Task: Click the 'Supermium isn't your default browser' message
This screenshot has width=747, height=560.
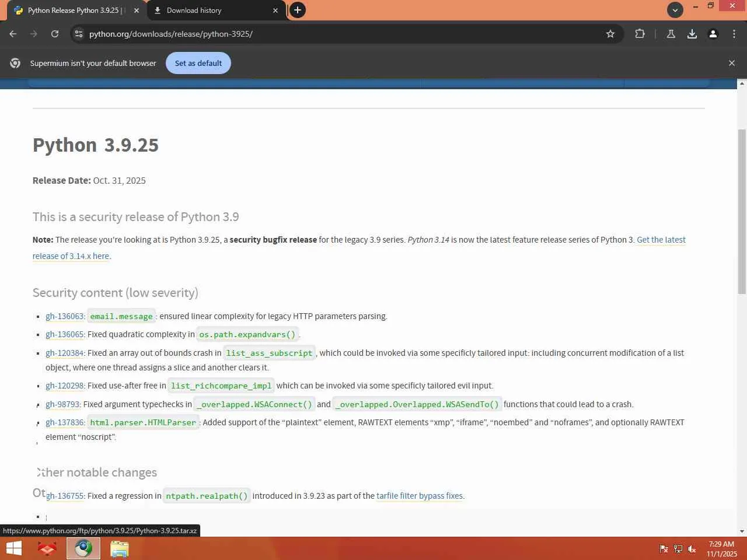Action: [93, 63]
